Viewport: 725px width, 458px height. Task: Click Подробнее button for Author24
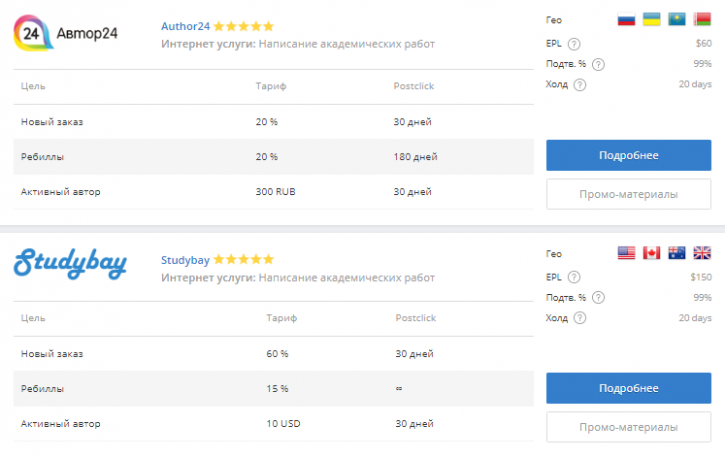628,155
